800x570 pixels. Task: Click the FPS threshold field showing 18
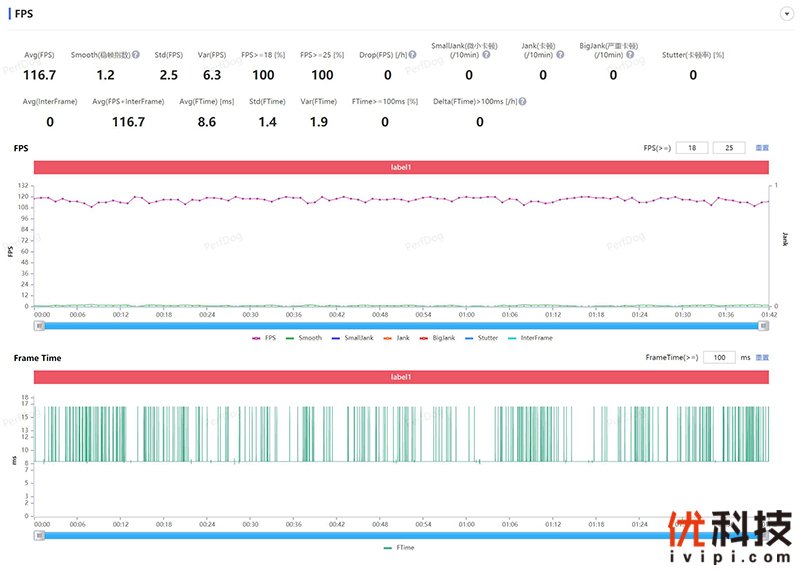(692, 148)
